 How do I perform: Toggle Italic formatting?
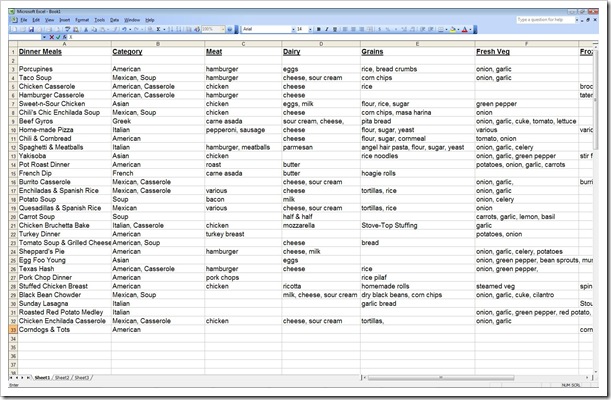327,29
